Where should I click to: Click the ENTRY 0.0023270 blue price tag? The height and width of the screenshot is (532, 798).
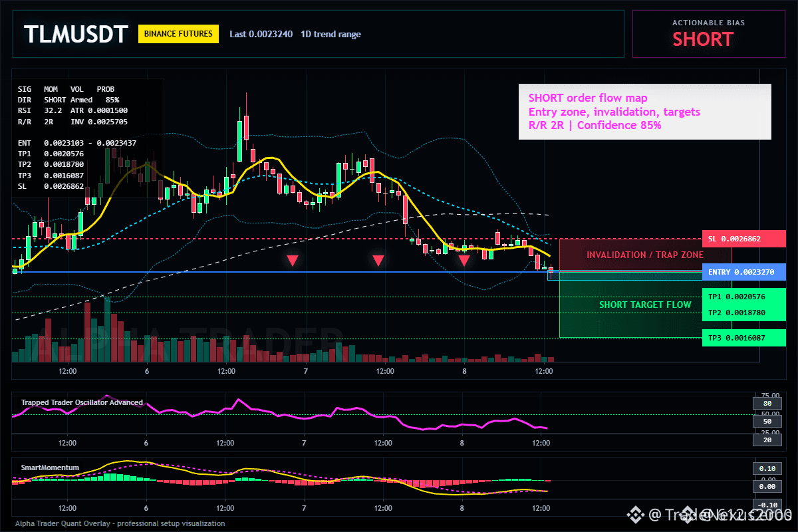[x=743, y=272]
